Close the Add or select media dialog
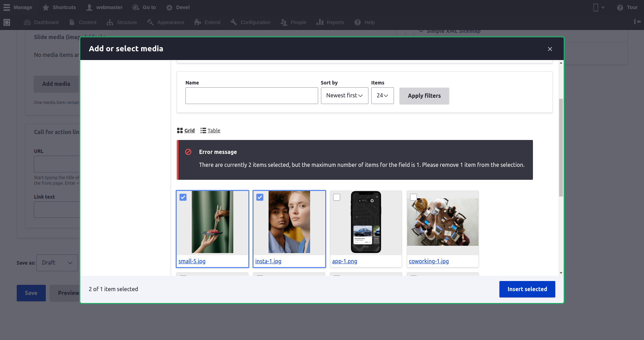 pyautogui.click(x=550, y=49)
